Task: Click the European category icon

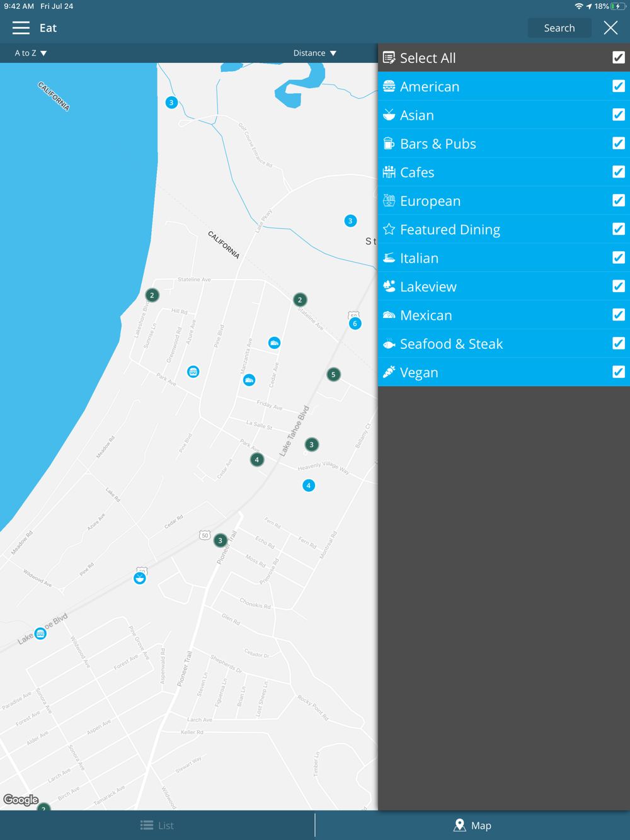Action: point(389,200)
